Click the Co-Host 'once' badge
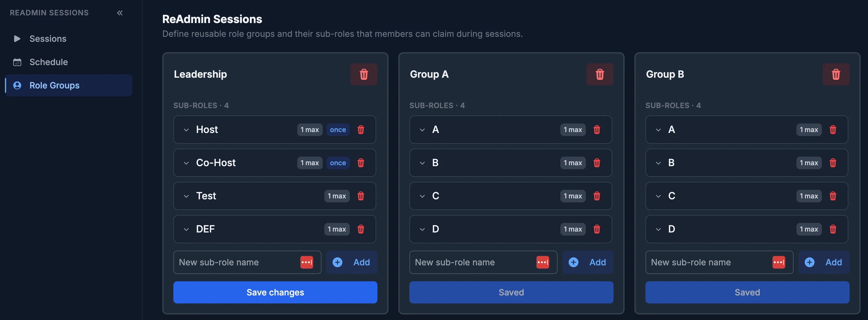The height and width of the screenshot is (320, 868). coord(338,163)
